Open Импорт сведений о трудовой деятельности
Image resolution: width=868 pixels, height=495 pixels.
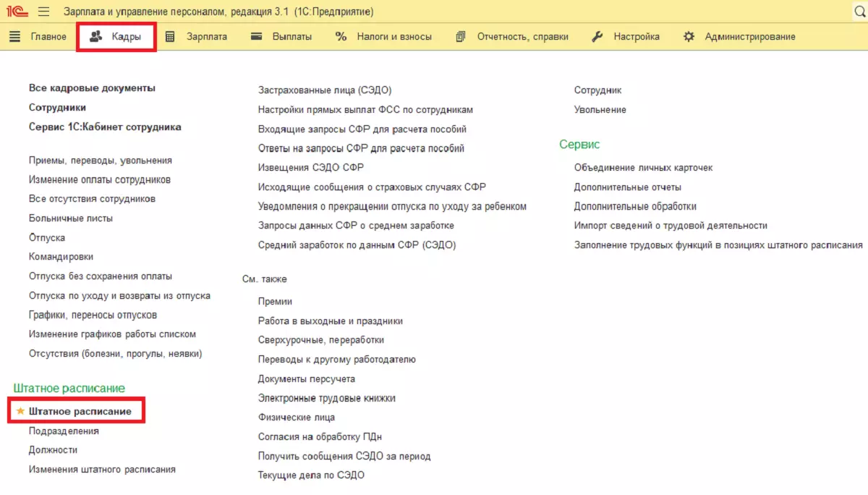(671, 225)
